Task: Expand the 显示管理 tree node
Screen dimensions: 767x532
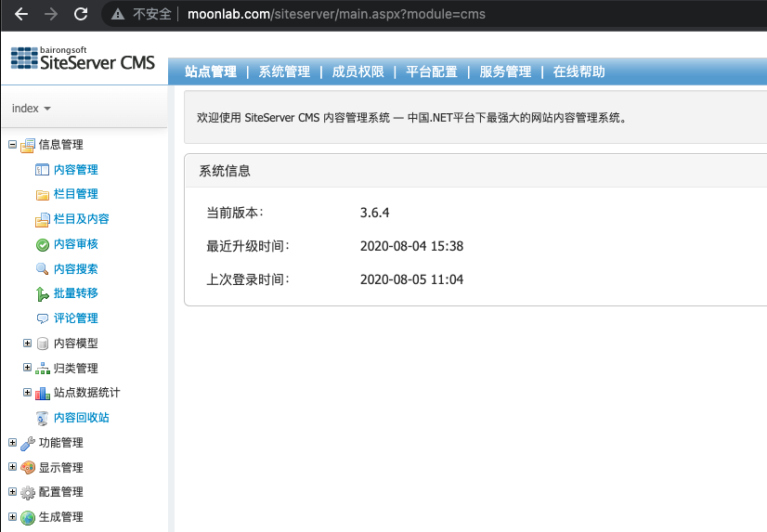Action: [x=13, y=466]
